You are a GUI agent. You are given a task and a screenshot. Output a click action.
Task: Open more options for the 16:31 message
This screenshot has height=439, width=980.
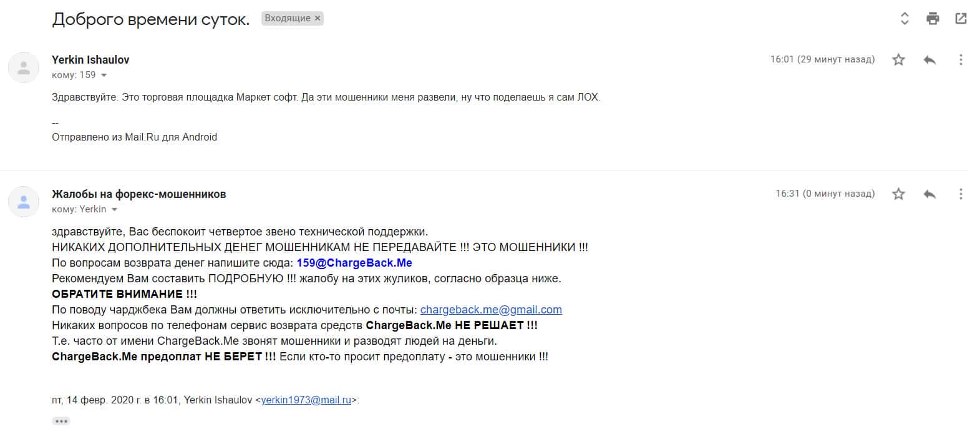961,194
